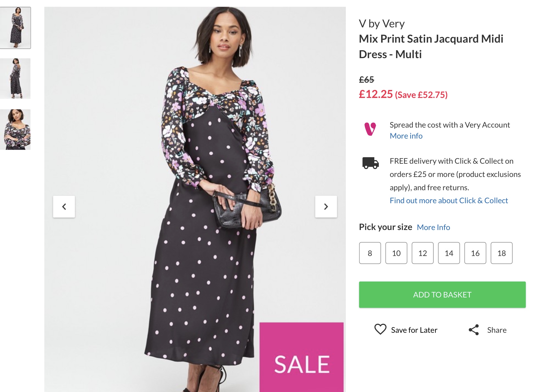The height and width of the screenshot is (392, 535).
Task: Add the dress to basket
Action: tap(442, 295)
